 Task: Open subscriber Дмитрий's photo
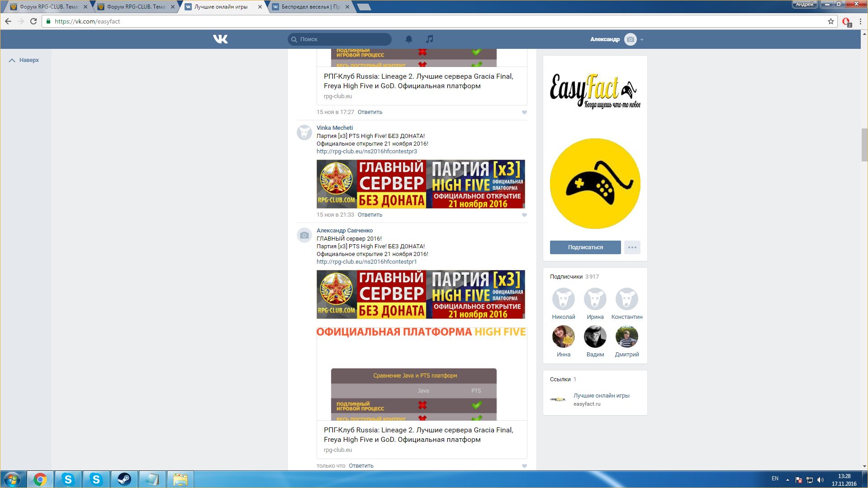627,336
